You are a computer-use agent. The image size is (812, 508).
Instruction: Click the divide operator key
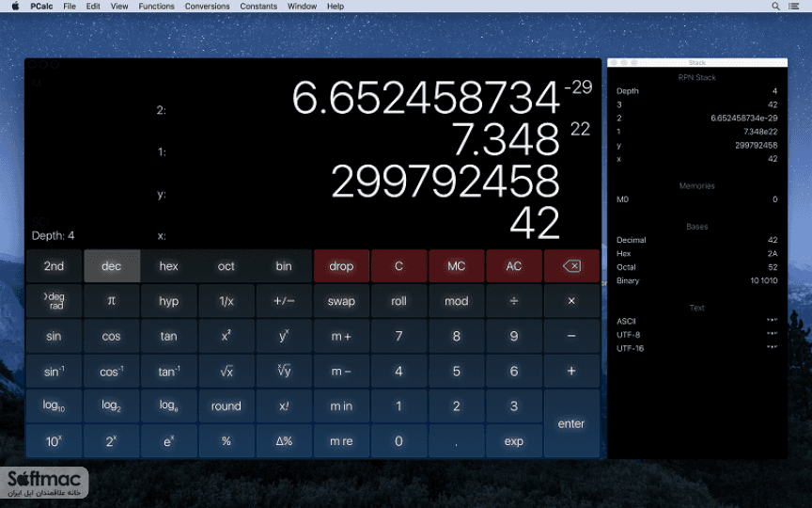514,301
